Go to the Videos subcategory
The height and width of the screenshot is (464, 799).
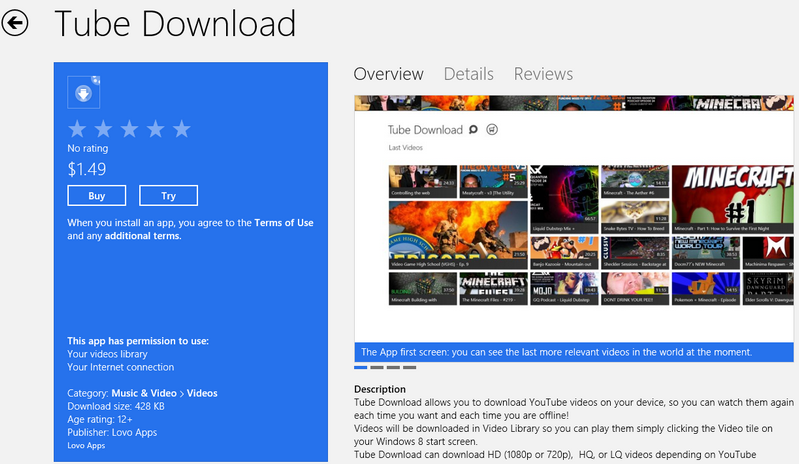point(201,393)
